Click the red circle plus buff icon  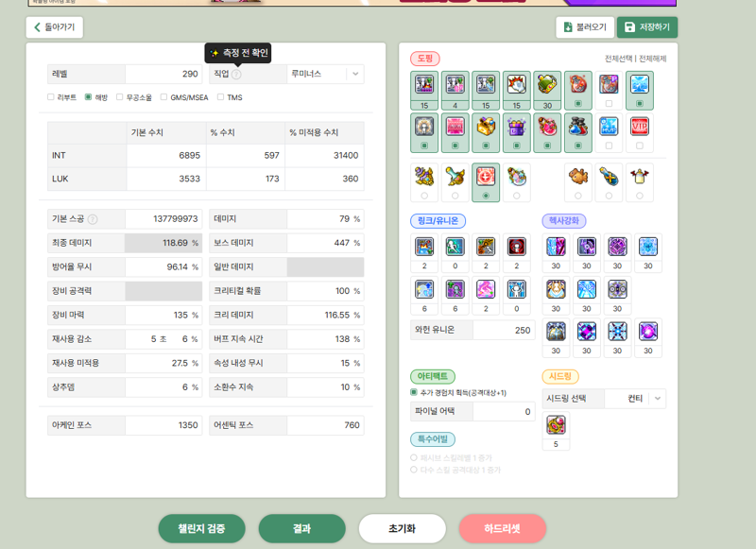pos(486,177)
